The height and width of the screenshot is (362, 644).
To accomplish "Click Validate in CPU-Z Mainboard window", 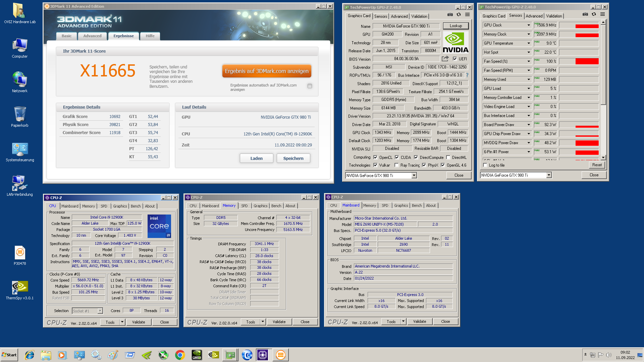I will click(x=420, y=321).
